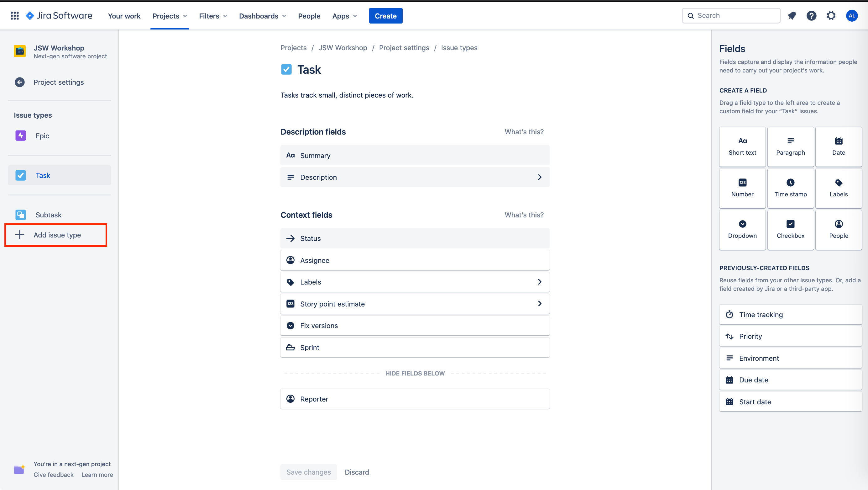Open the notifications icon in header
868x490 pixels.
[792, 15]
